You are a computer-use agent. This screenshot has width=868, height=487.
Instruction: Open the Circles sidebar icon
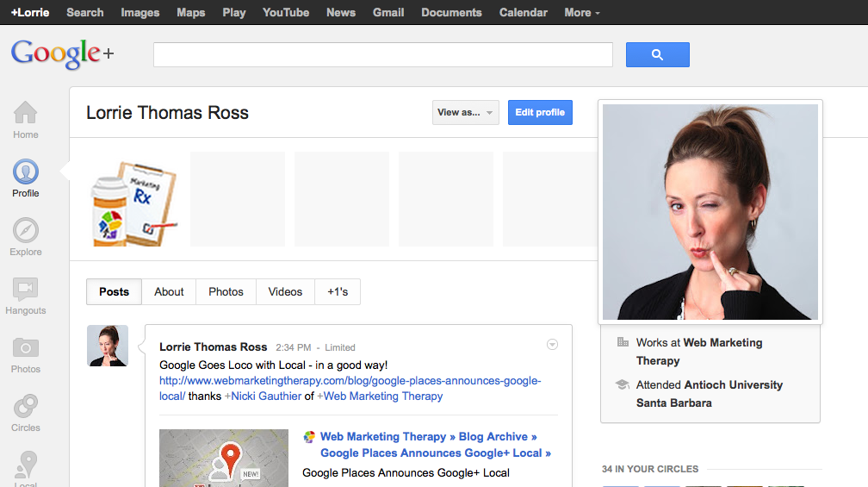point(26,406)
